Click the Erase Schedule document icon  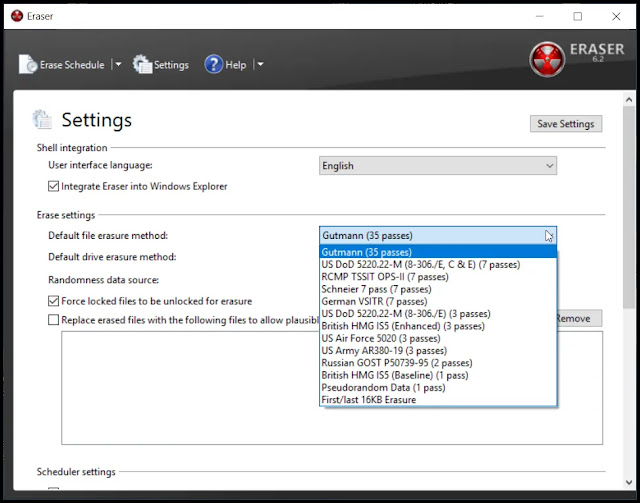point(28,64)
